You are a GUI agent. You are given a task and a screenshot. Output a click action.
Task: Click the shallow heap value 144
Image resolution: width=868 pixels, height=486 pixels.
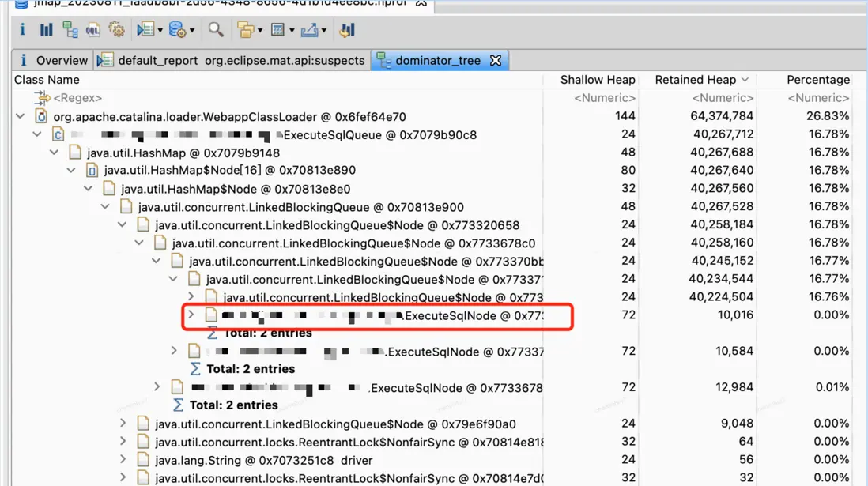625,116
